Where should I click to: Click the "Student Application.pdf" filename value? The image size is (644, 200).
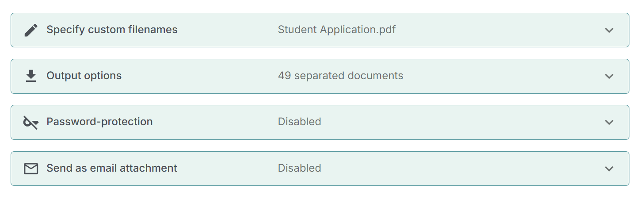pyautogui.click(x=336, y=30)
